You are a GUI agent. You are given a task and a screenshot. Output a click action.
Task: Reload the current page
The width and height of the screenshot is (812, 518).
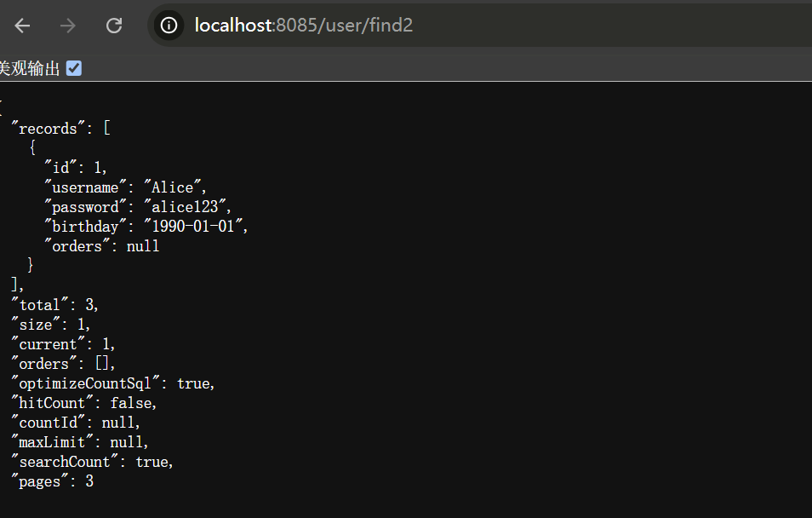[x=114, y=26]
